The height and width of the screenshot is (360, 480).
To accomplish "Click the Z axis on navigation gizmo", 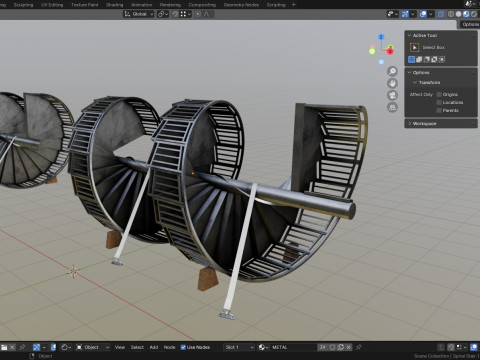I will coord(381,37).
